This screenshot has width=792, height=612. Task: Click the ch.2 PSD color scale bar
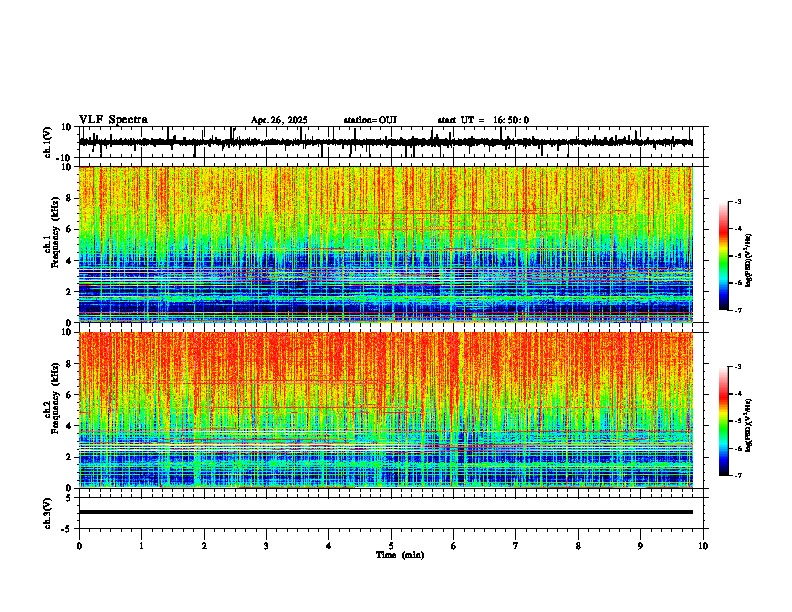point(723,421)
